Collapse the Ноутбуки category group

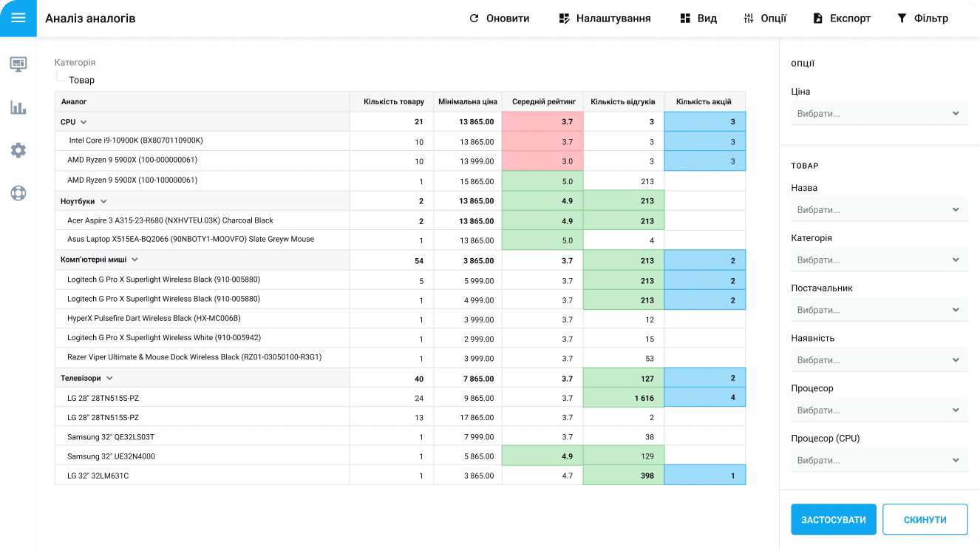(x=103, y=201)
